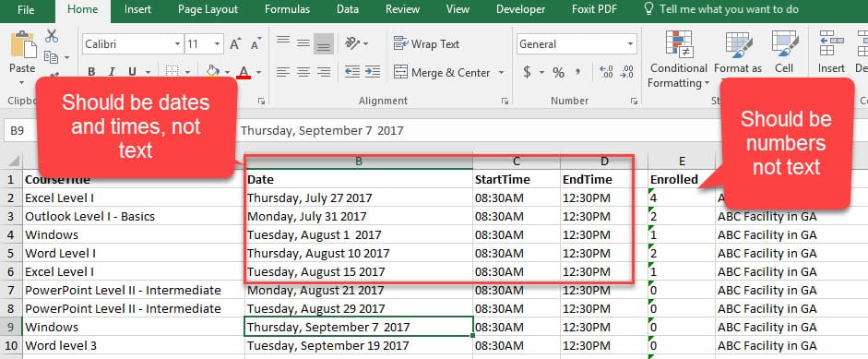Open the File tab
The image size is (868, 359).
[26, 9]
